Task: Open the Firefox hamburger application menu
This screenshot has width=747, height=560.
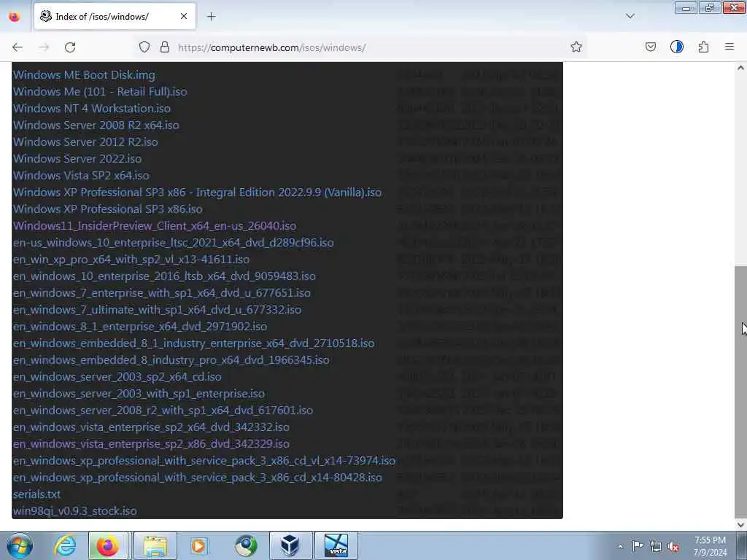Action: pyautogui.click(x=729, y=47)
